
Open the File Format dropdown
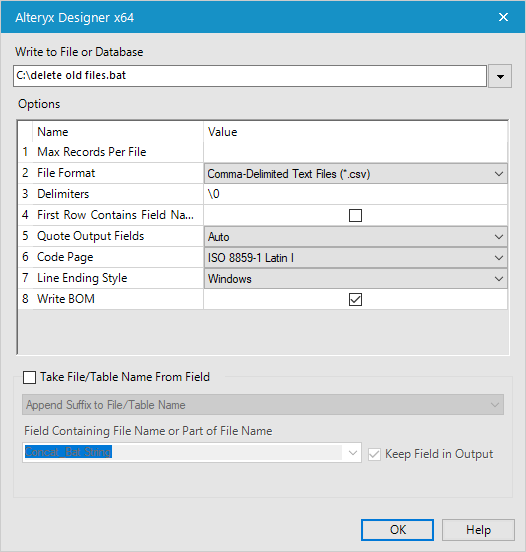[356, 174]
